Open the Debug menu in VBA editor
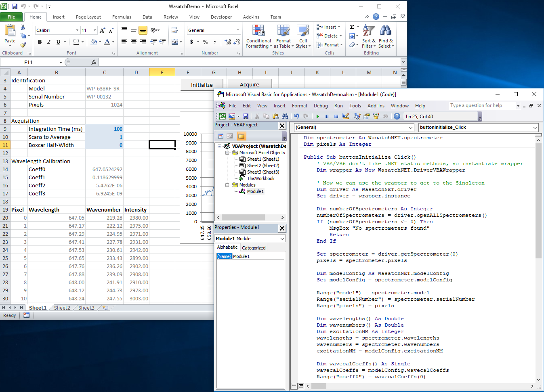Screen dimensions: 544x392 (321, 106)
